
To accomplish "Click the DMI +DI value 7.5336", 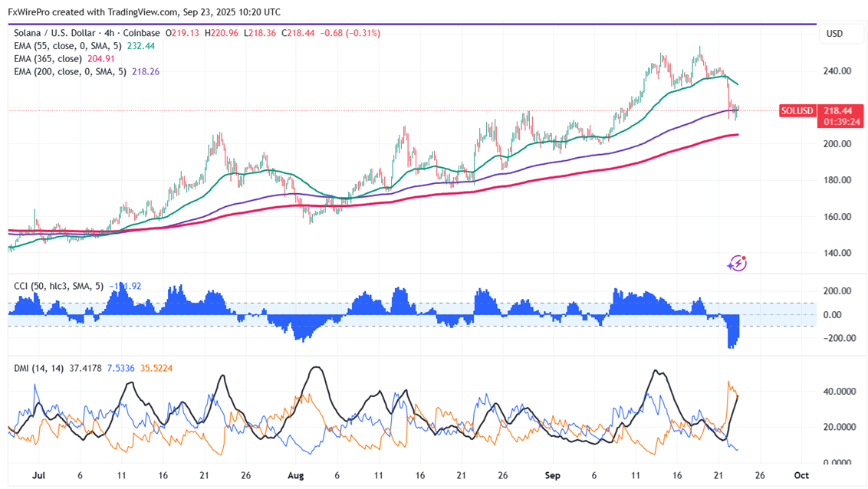I will click(120, 368).
